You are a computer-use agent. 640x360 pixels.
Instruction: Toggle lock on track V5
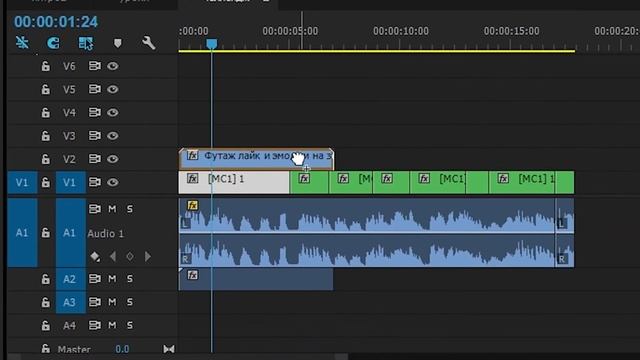(46, 89)
